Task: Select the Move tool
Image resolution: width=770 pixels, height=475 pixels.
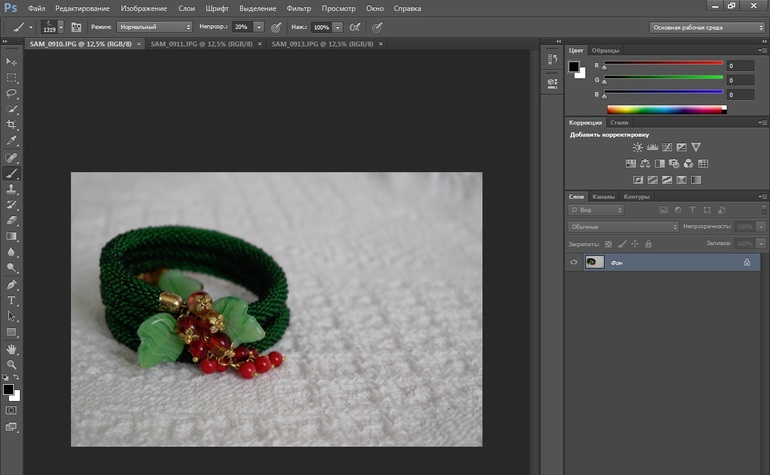Action: (x=12, y=61)
